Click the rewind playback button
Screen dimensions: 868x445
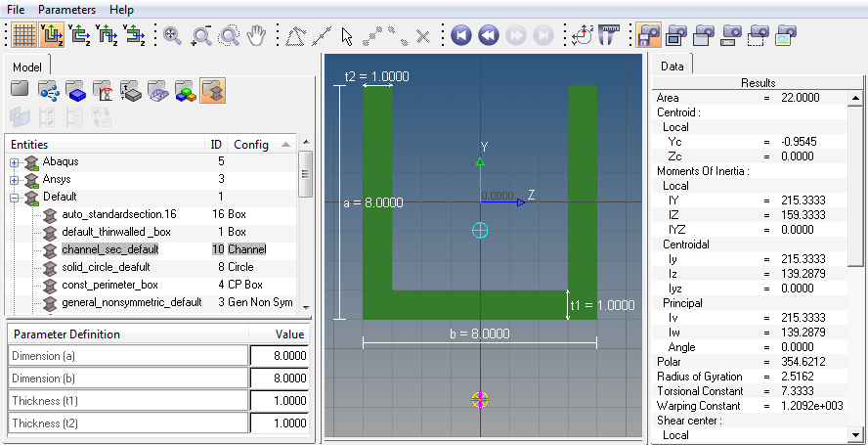[489, 36]
